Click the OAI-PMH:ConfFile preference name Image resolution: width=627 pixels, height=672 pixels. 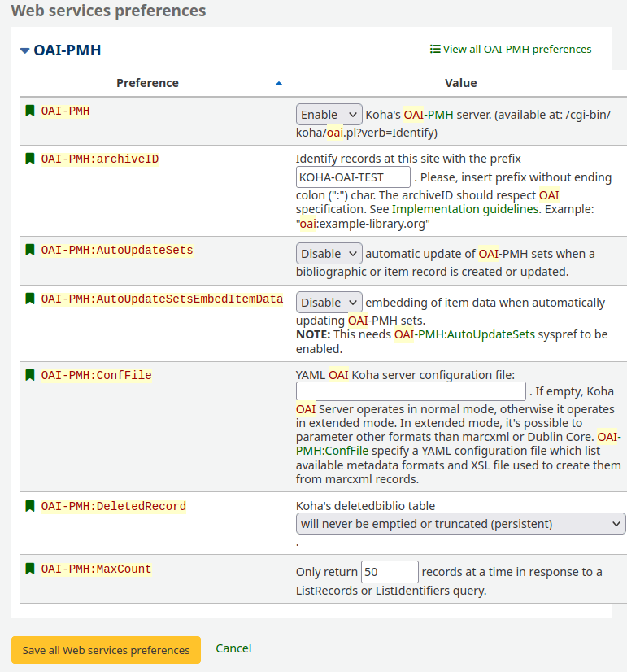(x=96, y=375)
